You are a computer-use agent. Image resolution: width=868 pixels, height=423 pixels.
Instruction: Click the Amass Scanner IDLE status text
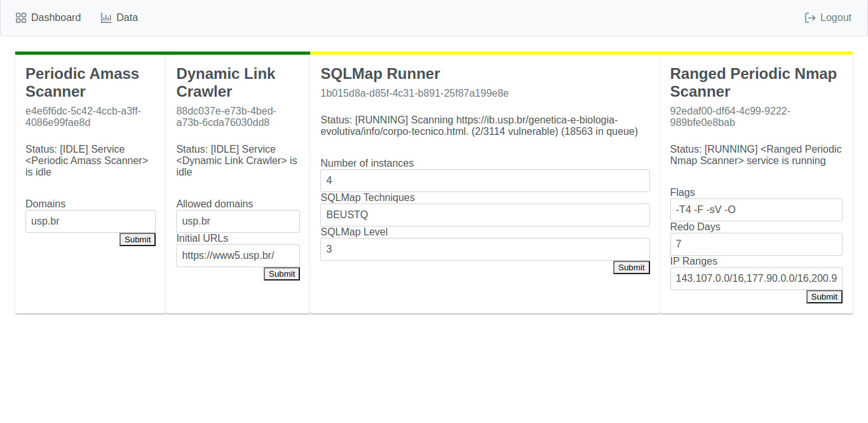tap(87, 160)
